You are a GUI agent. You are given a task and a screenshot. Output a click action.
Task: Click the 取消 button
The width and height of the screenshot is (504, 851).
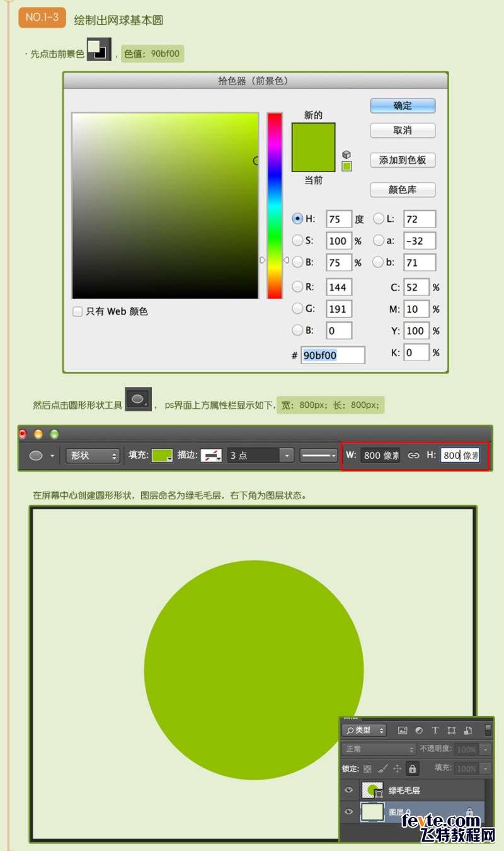(403, 130)
